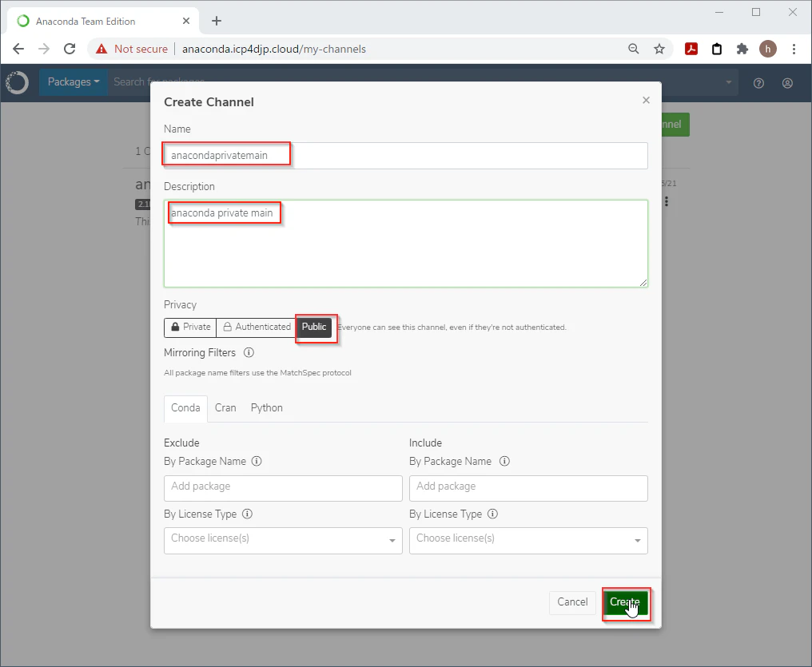Click Include Add package field

point(528,488)
